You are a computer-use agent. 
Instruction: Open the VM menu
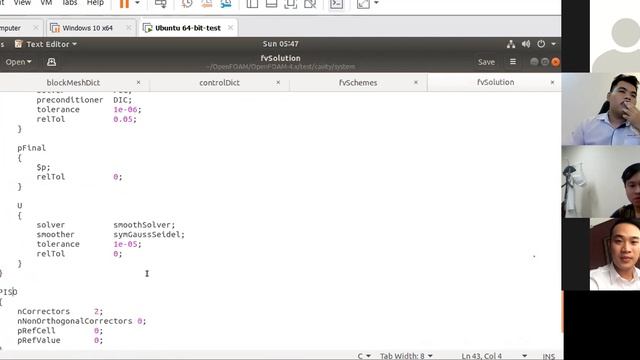click(x=46, y=3)
